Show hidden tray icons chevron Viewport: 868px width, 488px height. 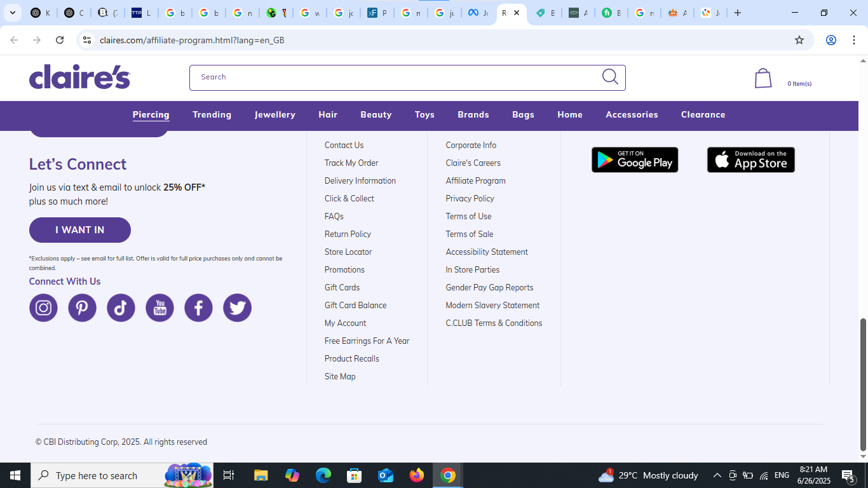point(717,475)
